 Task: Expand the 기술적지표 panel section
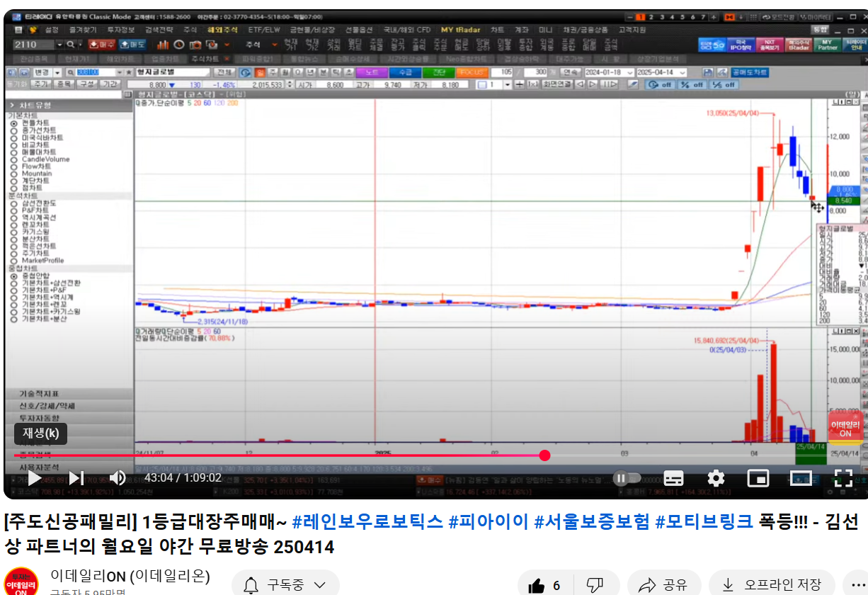[69, 394]
